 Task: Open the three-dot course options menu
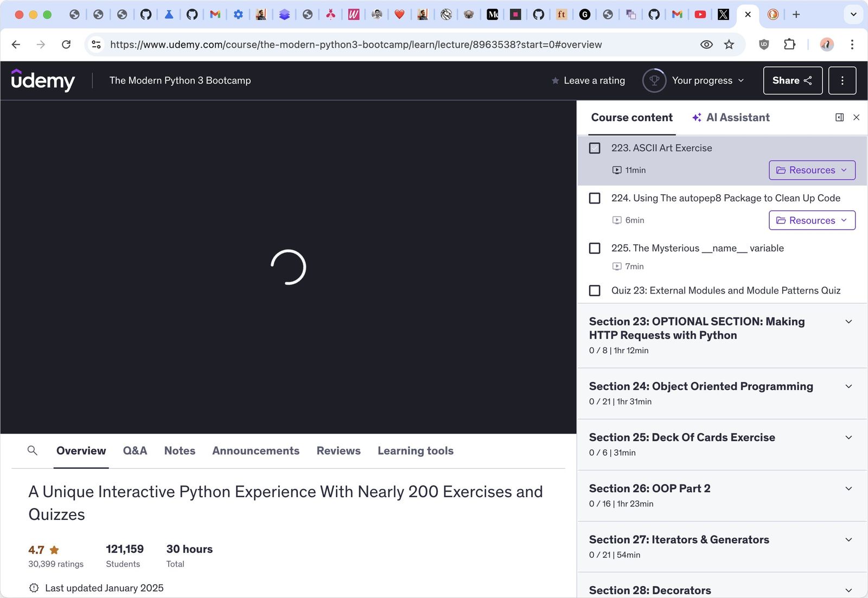click(x=842, y=80)
